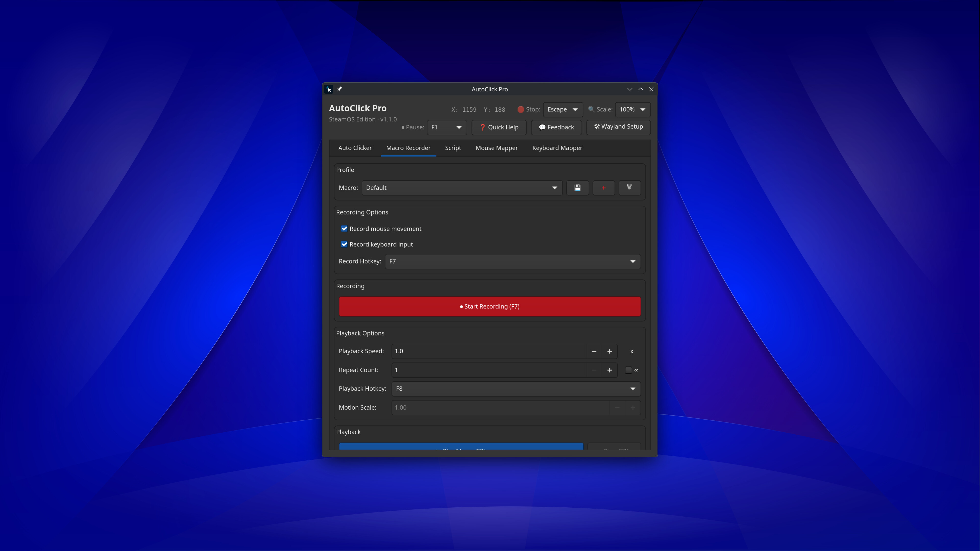
Task: Click the save macro floppy disk icon
Action: [x=577, y=188]
